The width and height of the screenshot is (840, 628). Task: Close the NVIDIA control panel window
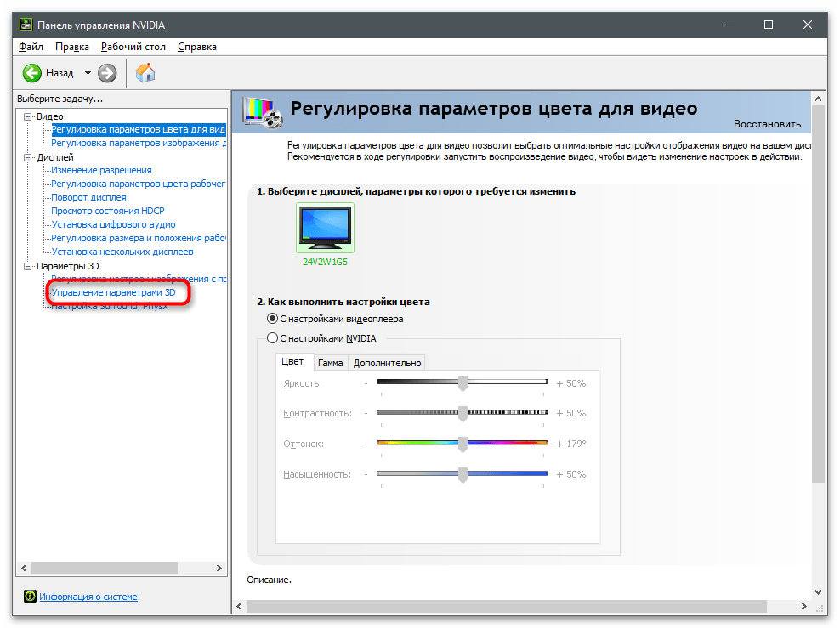point(808,25)
